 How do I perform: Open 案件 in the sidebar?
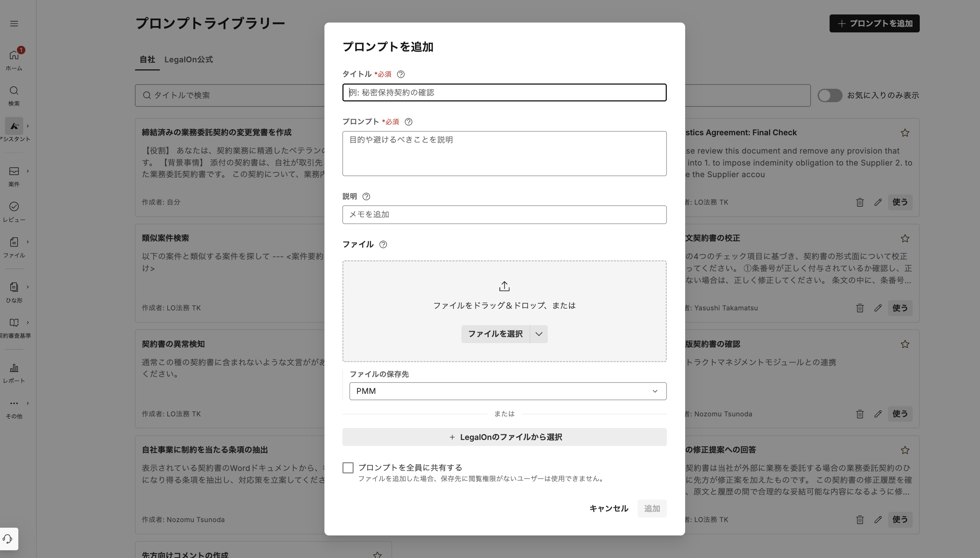[x=14, y=176]
